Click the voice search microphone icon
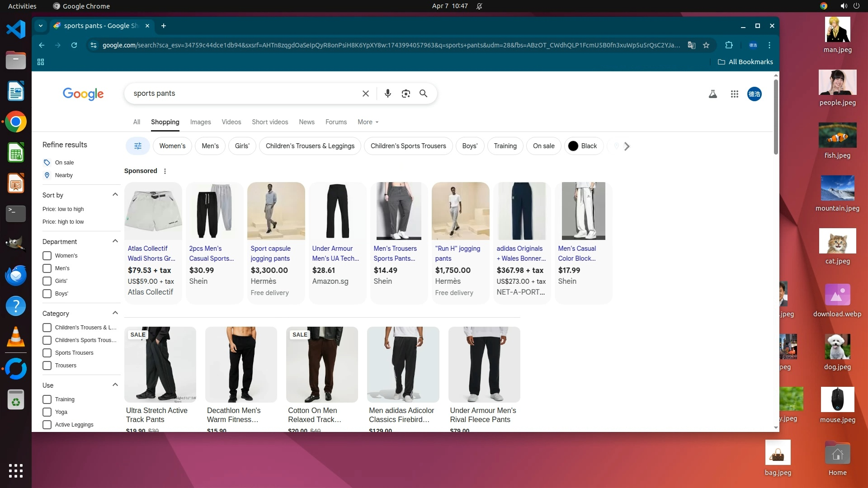The width and height of the screenshot is (868, 488). coord(387,94)
